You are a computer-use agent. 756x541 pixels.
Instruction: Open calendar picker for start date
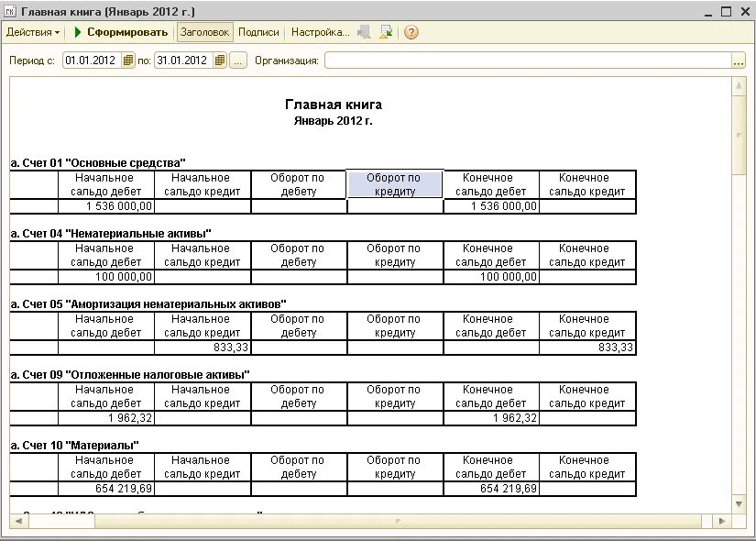pyautogui.click(x=127, y=61)
